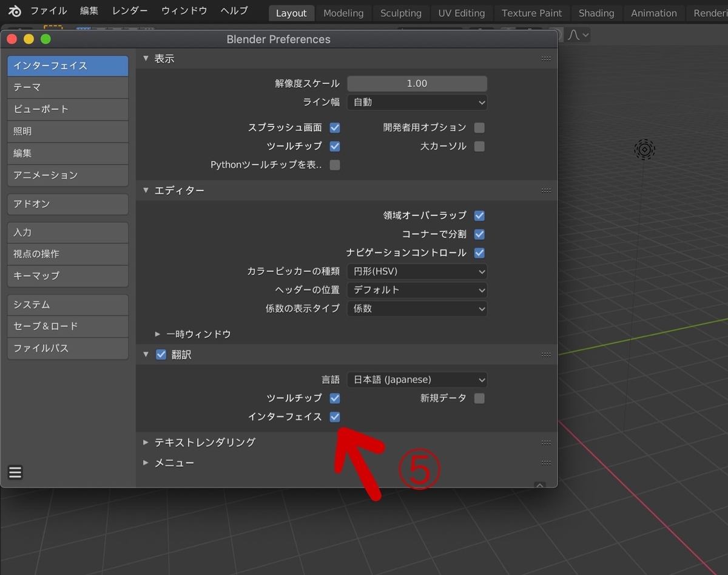
Task: Toggle ナビゲーションコントロール checkbox
Action: point(479,253)
